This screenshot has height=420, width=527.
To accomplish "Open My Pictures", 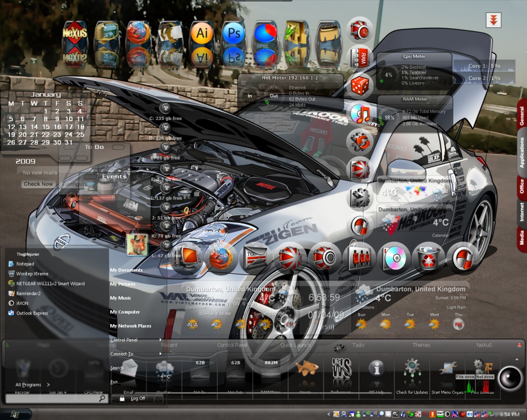I will click(x=123, y=284).
